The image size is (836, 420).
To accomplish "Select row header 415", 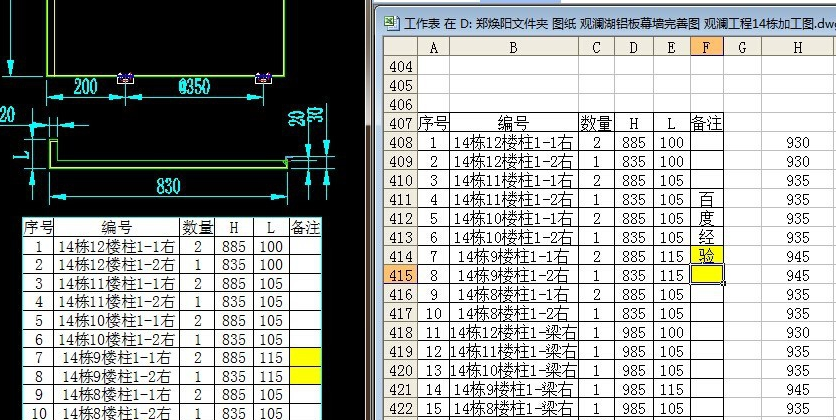I will click(400, 275).
